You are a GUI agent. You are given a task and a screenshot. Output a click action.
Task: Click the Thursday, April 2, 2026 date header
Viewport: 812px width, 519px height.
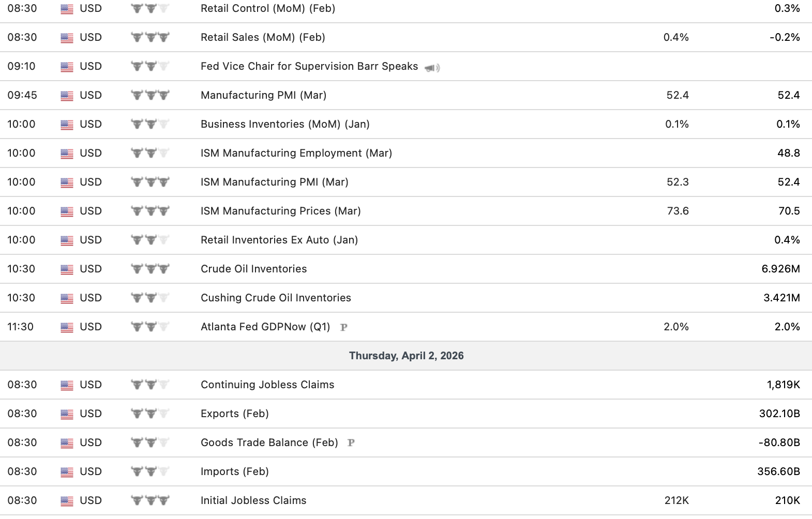(x=406, y=356)
